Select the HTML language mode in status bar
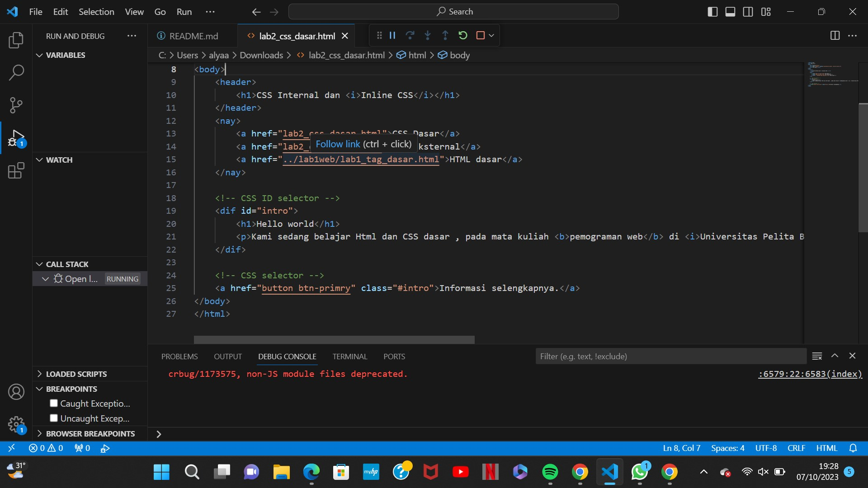 [826, 448]
